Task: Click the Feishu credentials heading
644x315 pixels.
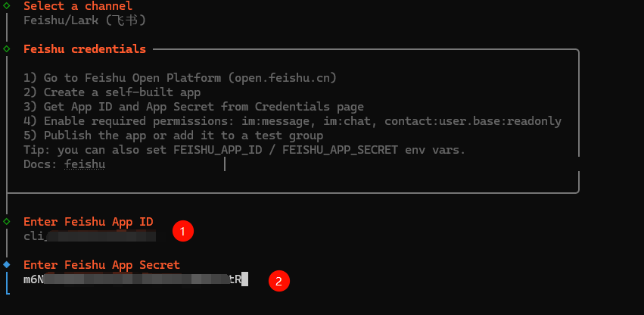Action: (x=85, y=49)
